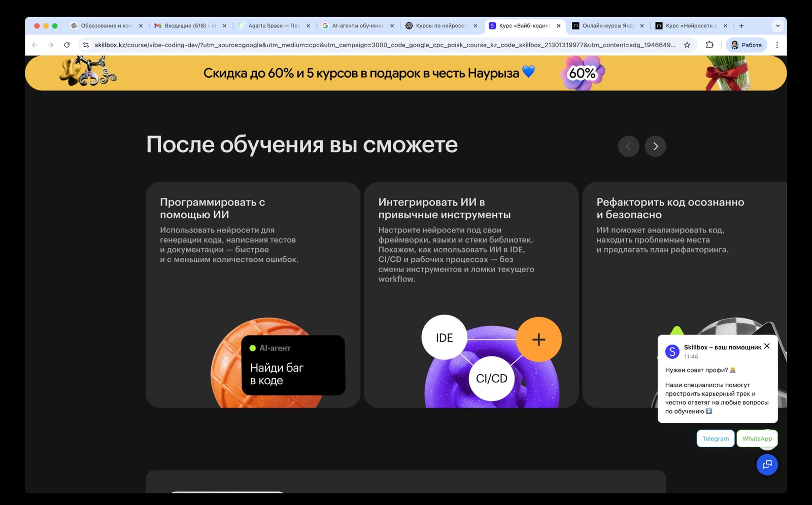
Task: View site information icon in address bar
Action: click(x=86, y=45)
